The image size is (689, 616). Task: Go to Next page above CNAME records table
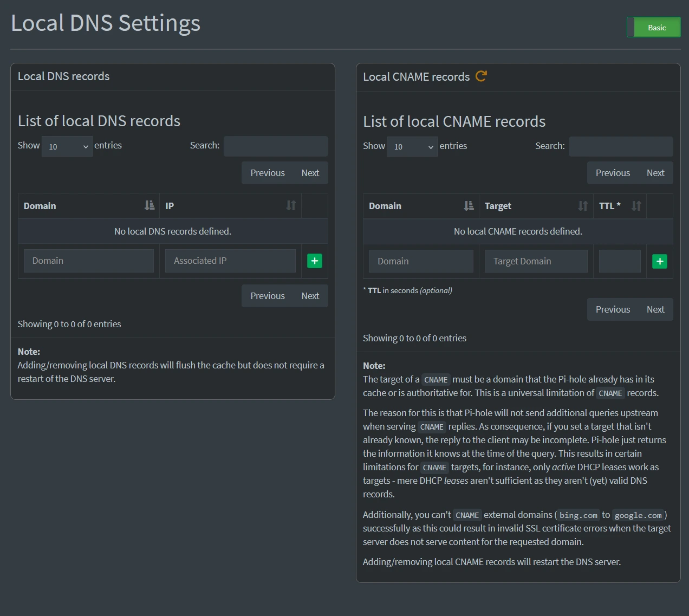coord(655,173)
